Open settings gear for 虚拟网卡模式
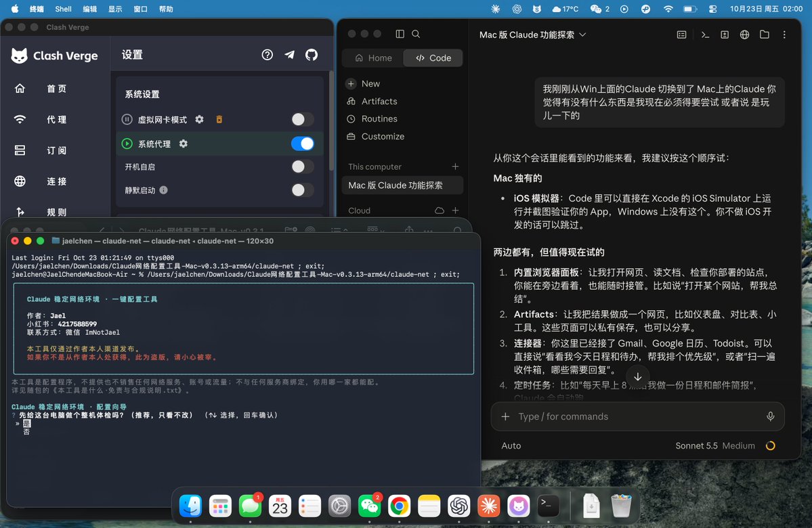The width and height of the screenshot is (812, 528). click(199, 120)
